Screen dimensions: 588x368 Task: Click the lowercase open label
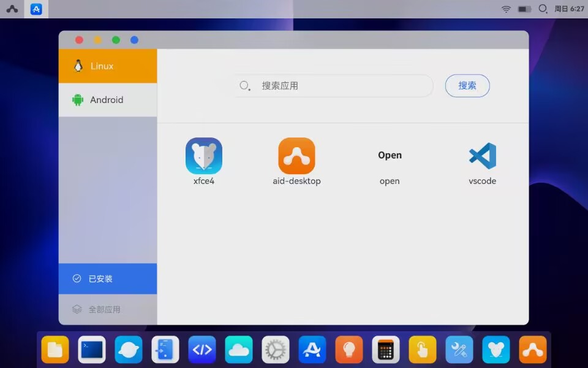click(x=390, y=182)
